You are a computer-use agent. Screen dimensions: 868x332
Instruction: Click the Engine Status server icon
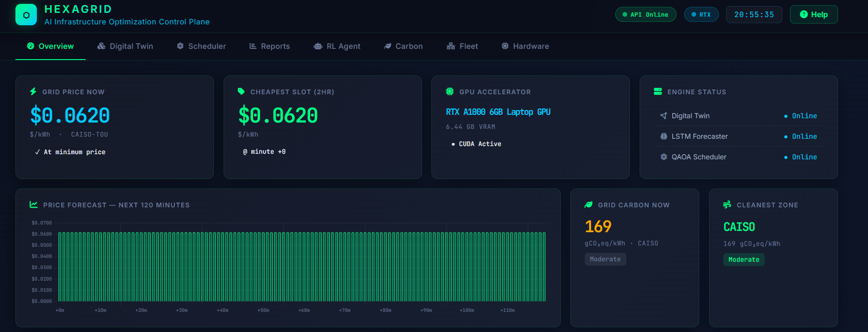click(658, 91)
